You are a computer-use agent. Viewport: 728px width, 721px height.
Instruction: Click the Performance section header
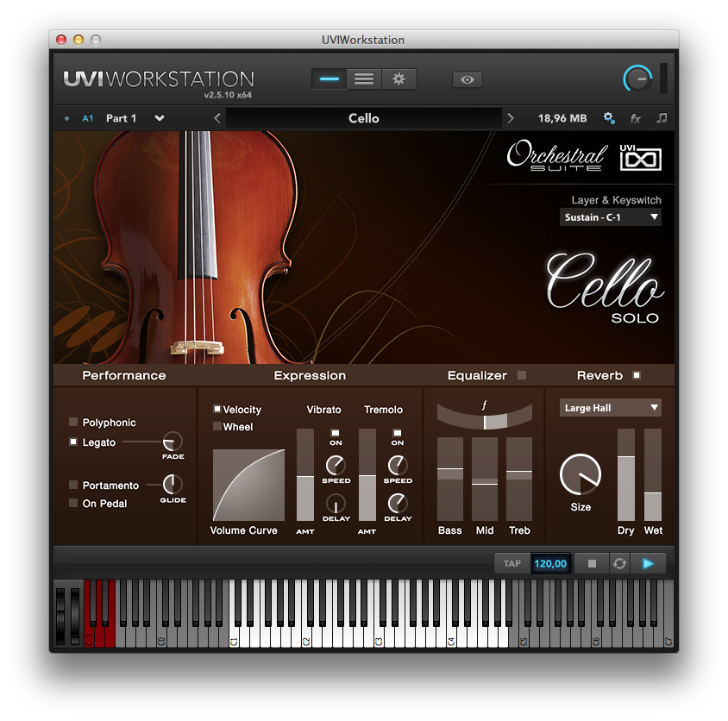tap(124, 375)
